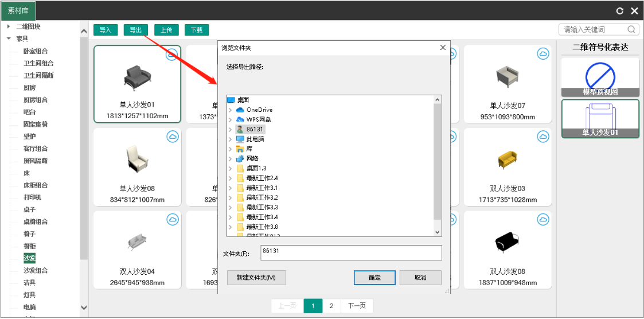Select the 库 library icon

240,149
